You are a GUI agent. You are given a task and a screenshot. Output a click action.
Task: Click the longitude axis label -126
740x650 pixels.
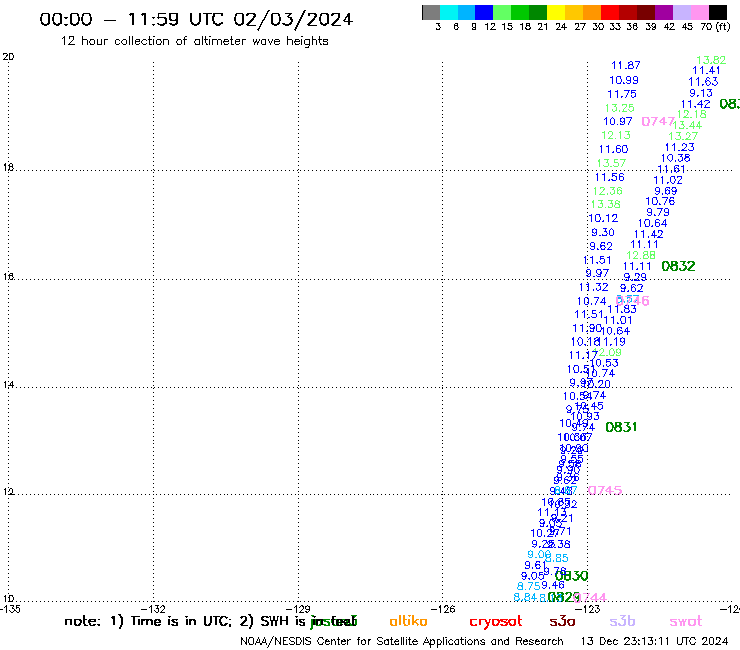click(x=443, y=609)
